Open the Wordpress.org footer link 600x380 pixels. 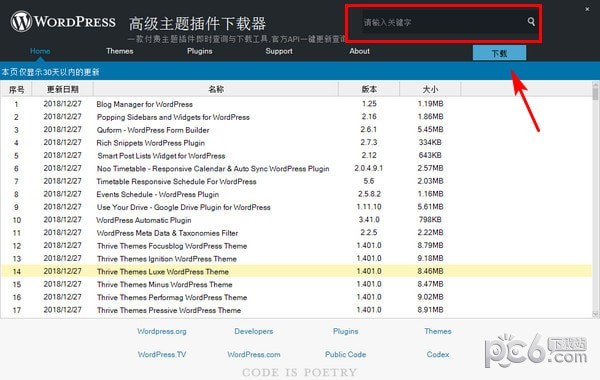(162, 331)
